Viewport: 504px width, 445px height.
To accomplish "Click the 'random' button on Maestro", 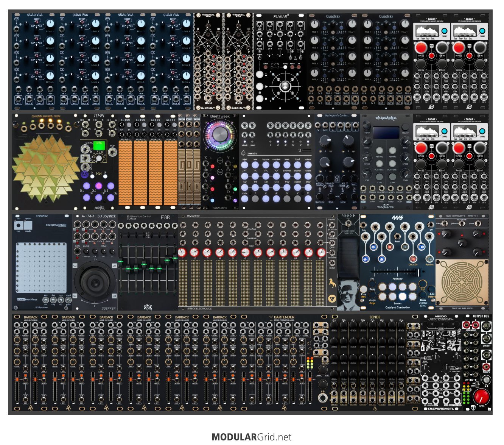I will point(277,165).
